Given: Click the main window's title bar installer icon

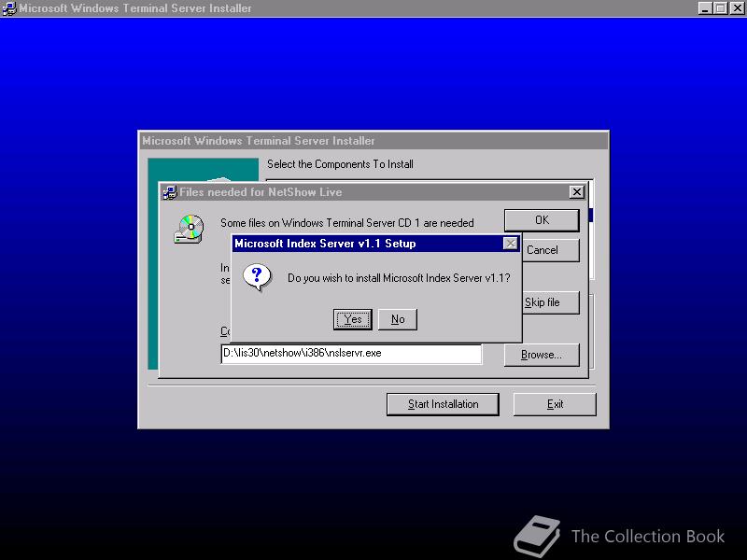Looking at the screenshot, I should [x=9, y=8].
